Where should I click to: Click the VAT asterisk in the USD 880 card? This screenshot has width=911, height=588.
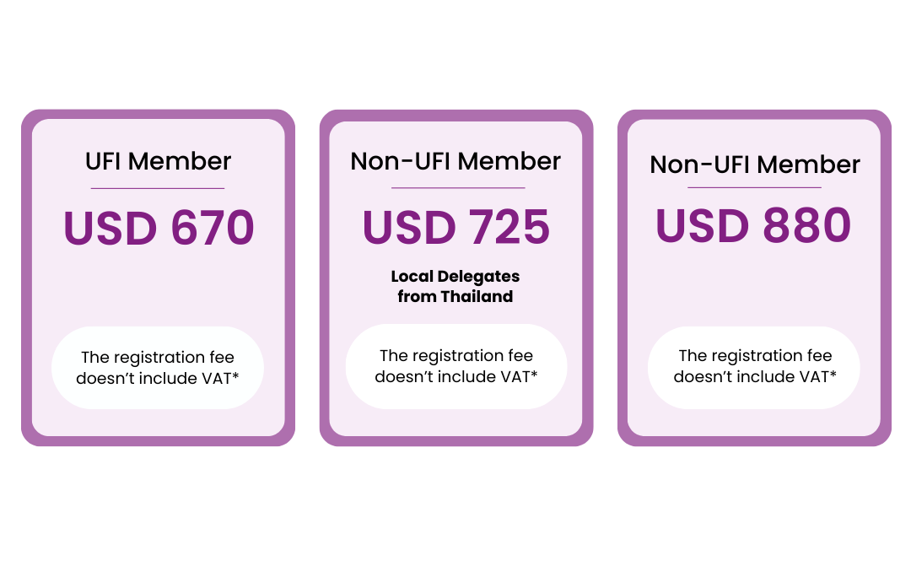(x=833, y=374)
